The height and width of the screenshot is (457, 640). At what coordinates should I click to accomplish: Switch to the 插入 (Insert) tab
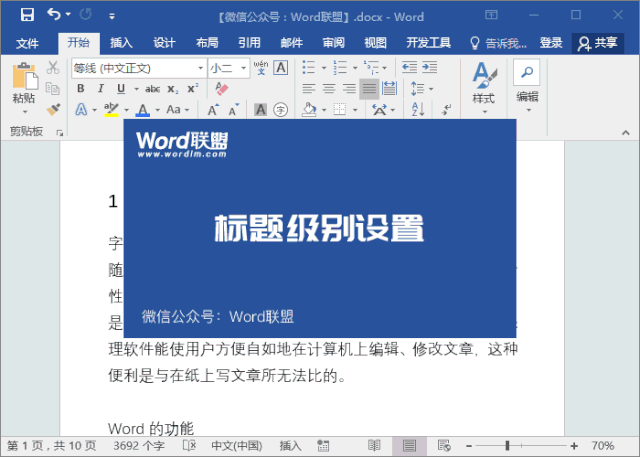click(121, 43)
